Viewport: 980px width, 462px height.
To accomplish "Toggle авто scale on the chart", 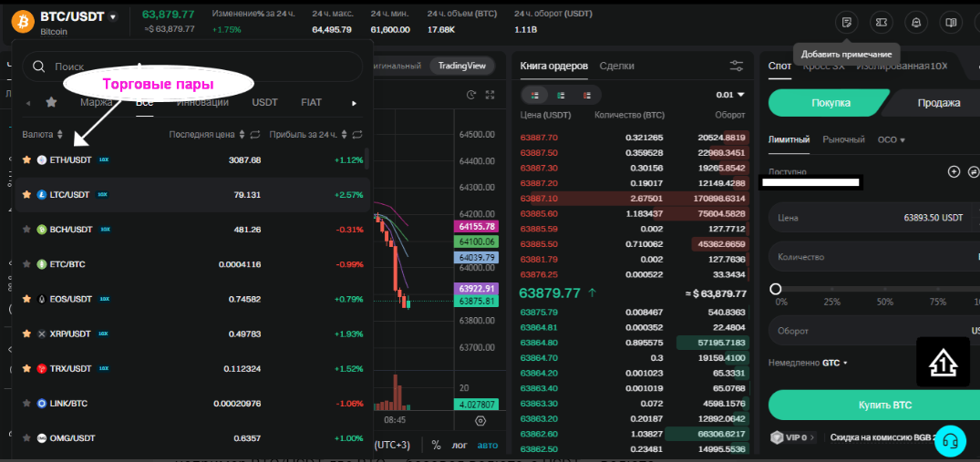I will (488, 446).
